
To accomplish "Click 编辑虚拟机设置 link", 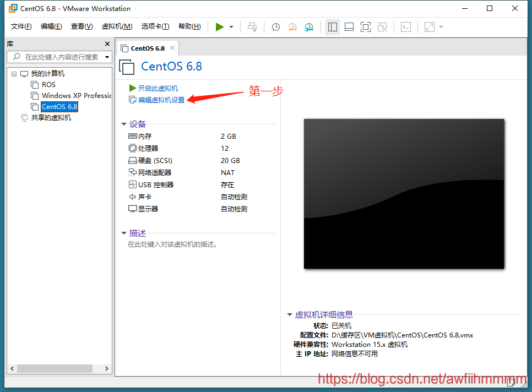I will pos(161,100).
